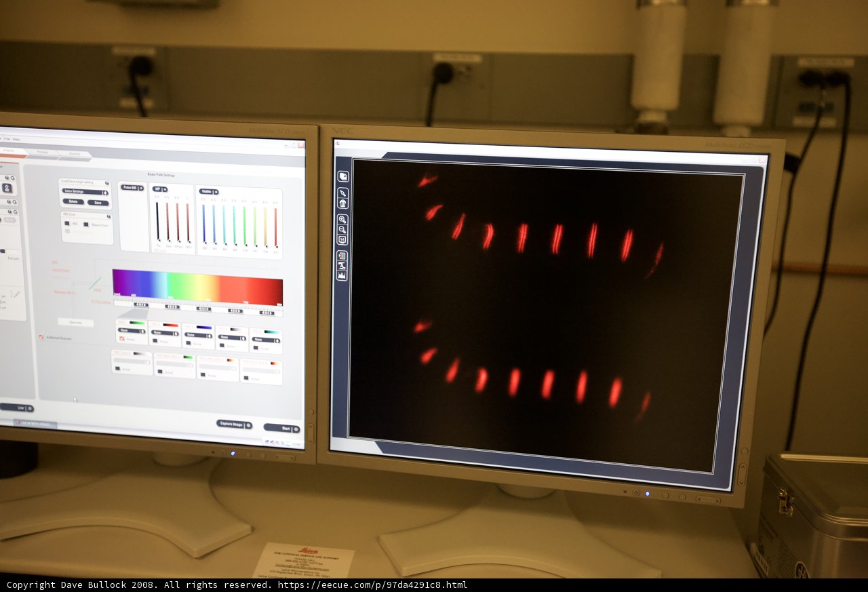Click the red color swatch on second PMT
Viewport: 868px width, 592px height.
(x=170, y=325)
